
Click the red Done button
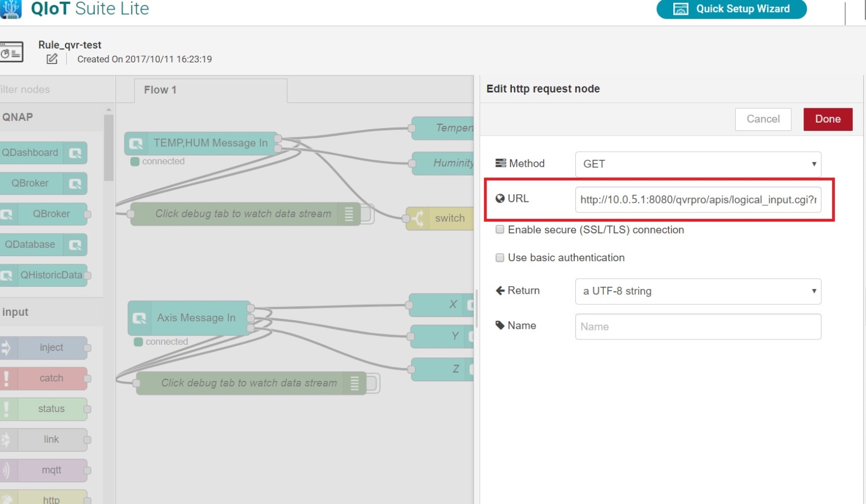pos(828,119)
